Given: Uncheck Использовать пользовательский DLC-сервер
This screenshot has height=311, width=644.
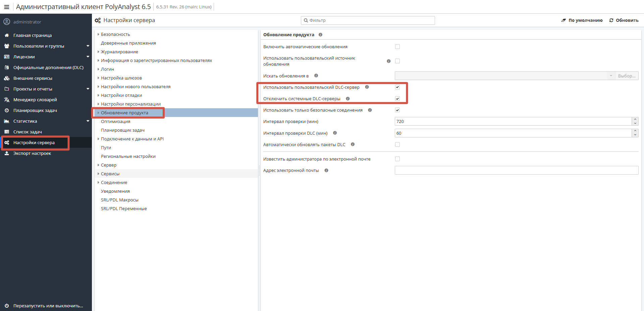Looking at the screenshot, I should 397,87.
